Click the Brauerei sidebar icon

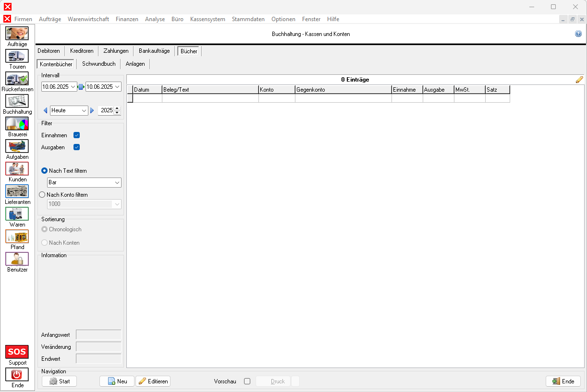point(17,124)
